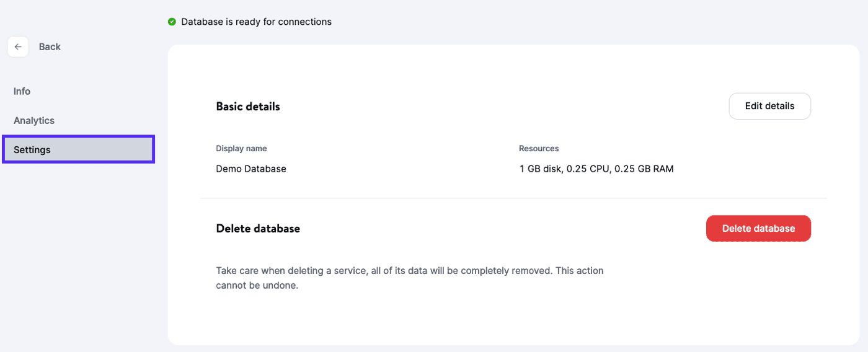Select the Demo Database name value
868x352 pixels.
(x=251, y=169)
